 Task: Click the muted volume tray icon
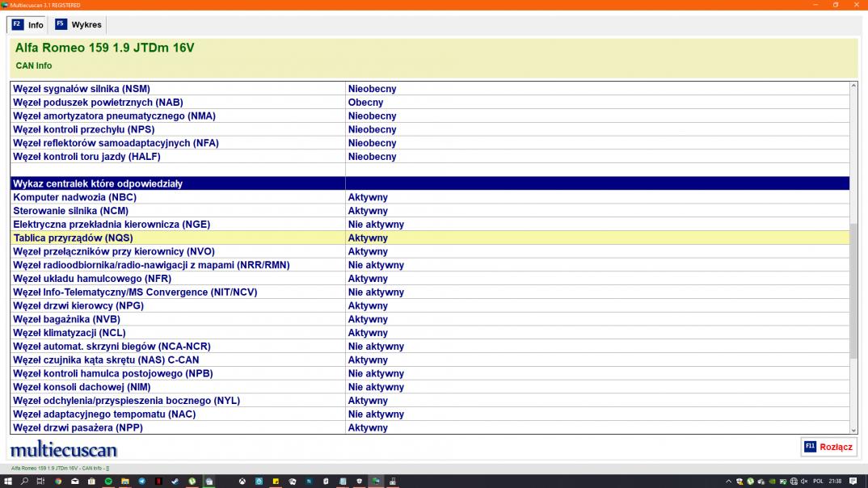coord(804,482)
